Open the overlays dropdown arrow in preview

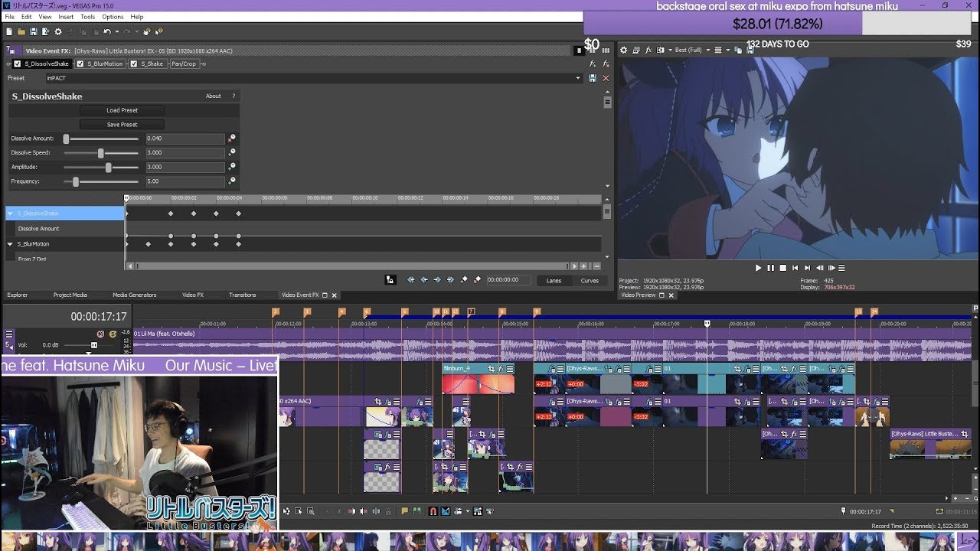point(728,50)
